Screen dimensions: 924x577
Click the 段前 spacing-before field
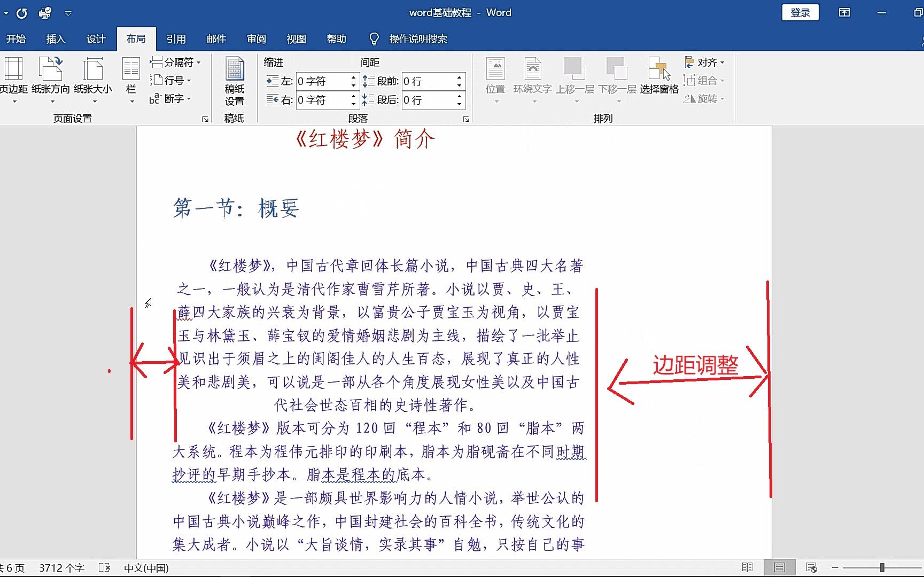pyautogui.click(x=428, y=81)
